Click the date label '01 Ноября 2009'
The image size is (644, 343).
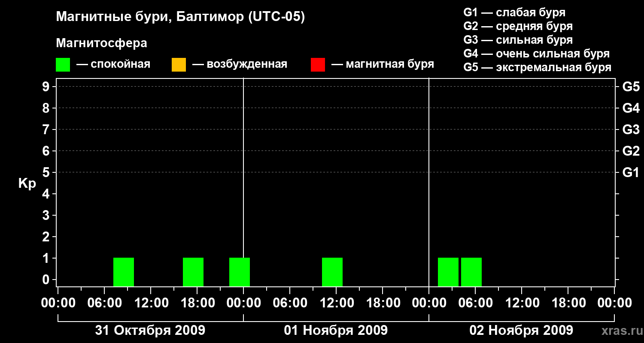click(336, 330)
